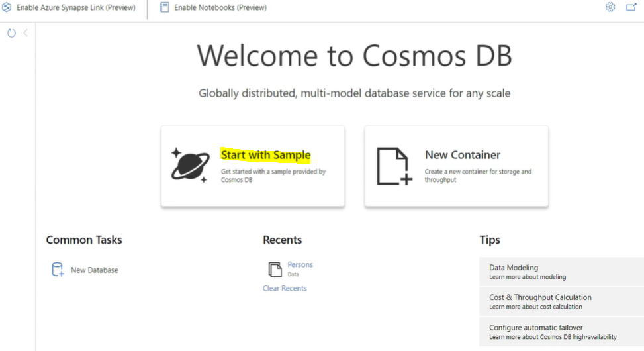Open the New Container card
Image resolution: width=644 pixels, height=351 pixels.
click(456, 166)
